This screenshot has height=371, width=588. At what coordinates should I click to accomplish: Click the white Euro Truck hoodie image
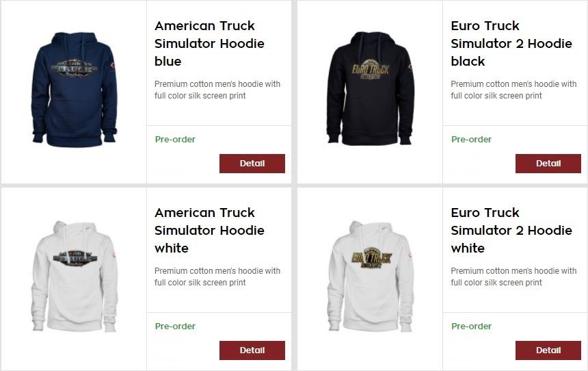(371, 276)
